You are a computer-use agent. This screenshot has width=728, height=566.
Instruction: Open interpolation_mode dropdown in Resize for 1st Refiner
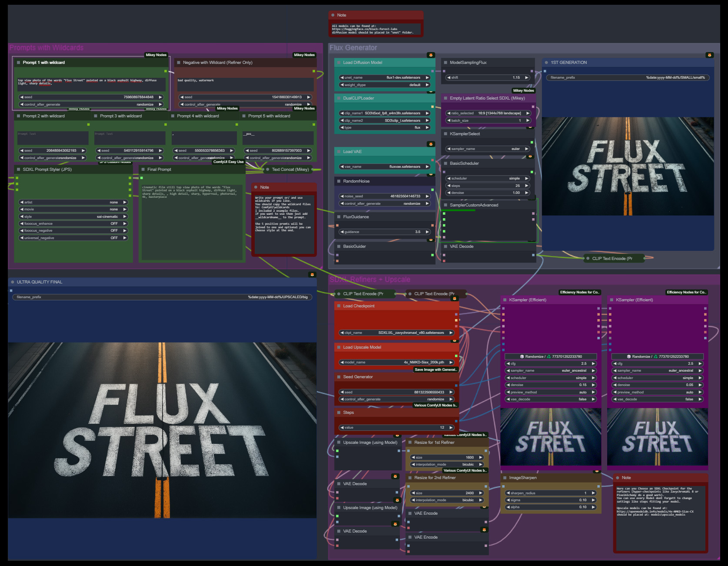pyautogui.click(x=447, y=465)
